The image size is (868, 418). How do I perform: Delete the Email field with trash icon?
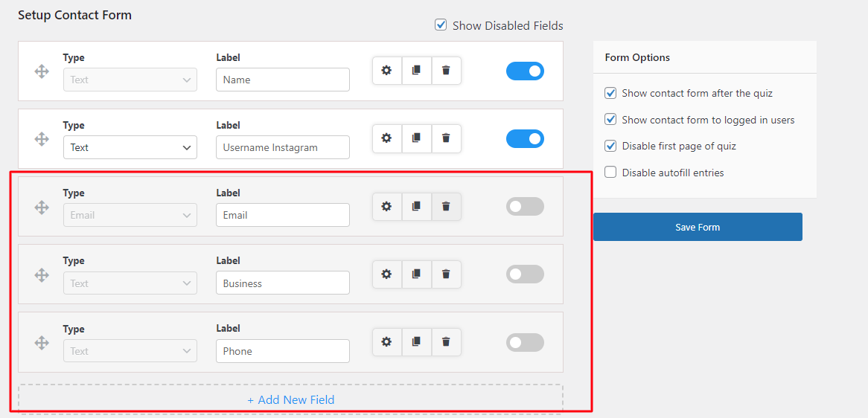pos(446,206)
